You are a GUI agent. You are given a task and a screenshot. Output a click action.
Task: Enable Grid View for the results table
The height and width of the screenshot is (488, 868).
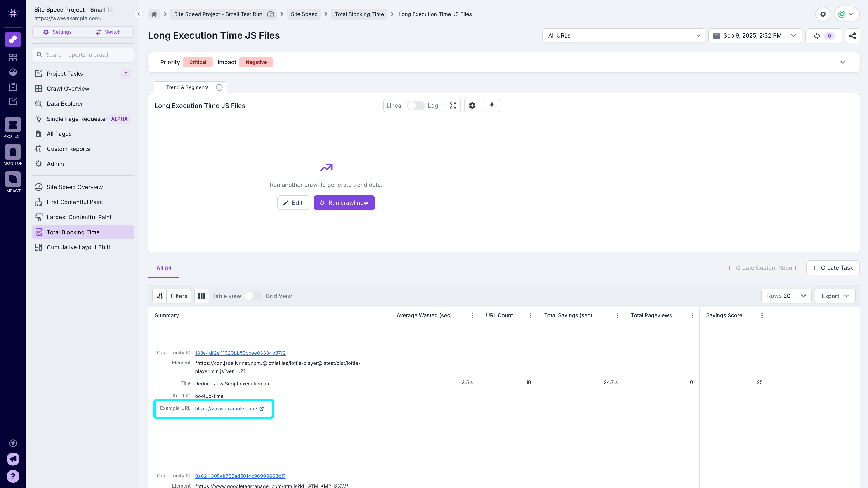(x=253, y=296)
